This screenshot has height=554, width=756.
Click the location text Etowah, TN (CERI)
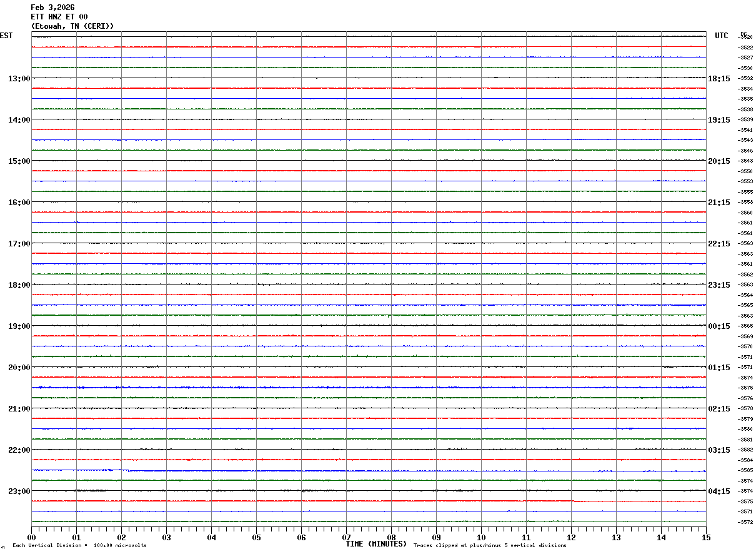(72, 26)
